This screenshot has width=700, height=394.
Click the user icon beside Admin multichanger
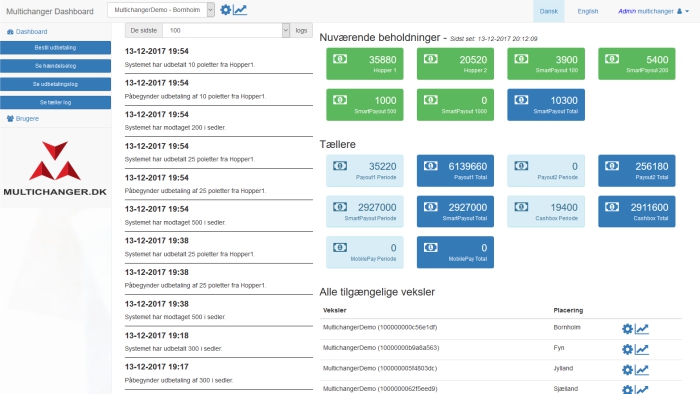tap(679, 11)
